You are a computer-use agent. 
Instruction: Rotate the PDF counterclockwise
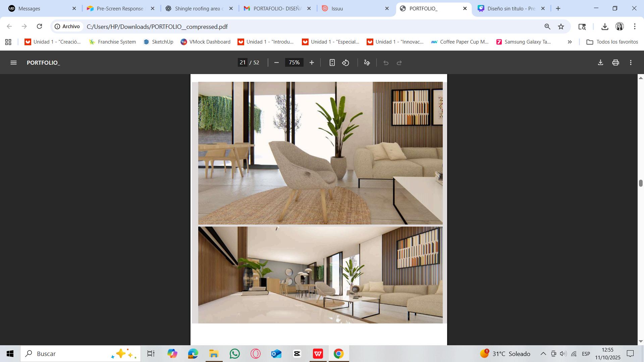(346, 63)
